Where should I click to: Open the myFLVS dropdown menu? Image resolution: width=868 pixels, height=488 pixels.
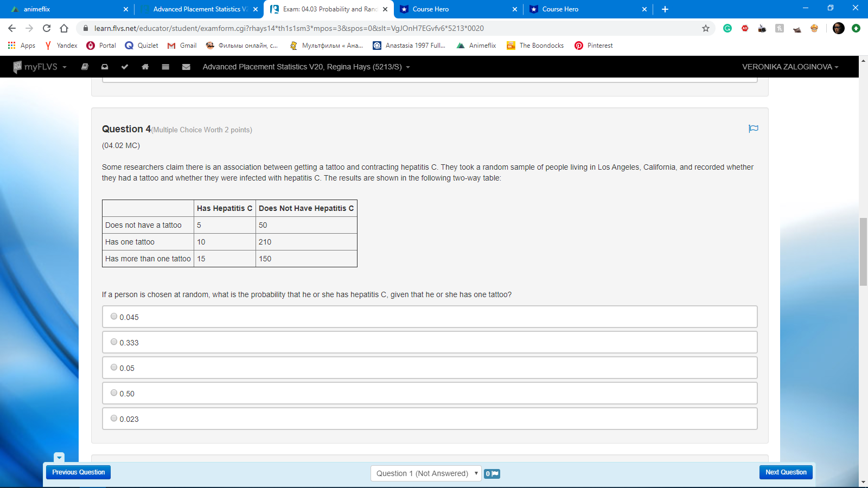[x=40, y=67]
